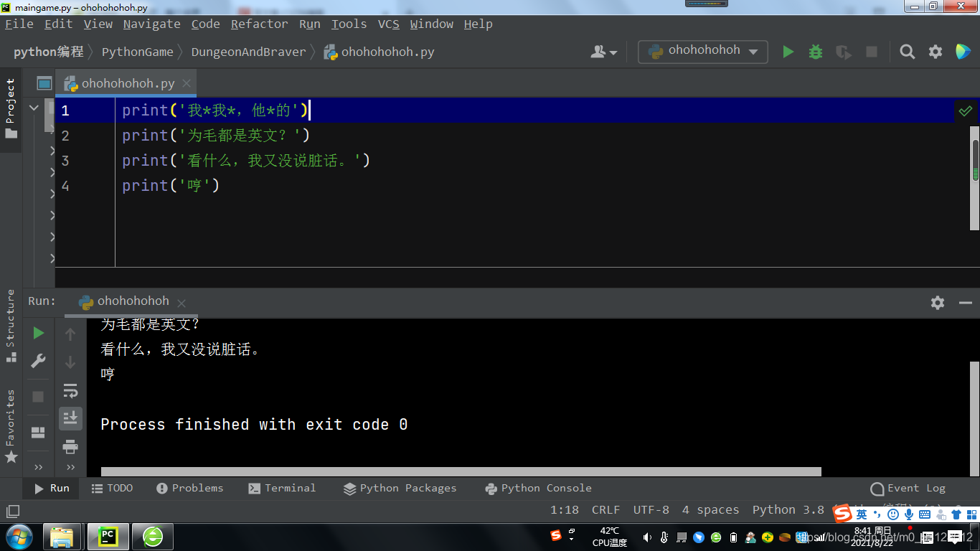Click the tool window quick-access icon in status bar corner
The width and height of the screenshot is (980, 551).
tap(12, 511)
